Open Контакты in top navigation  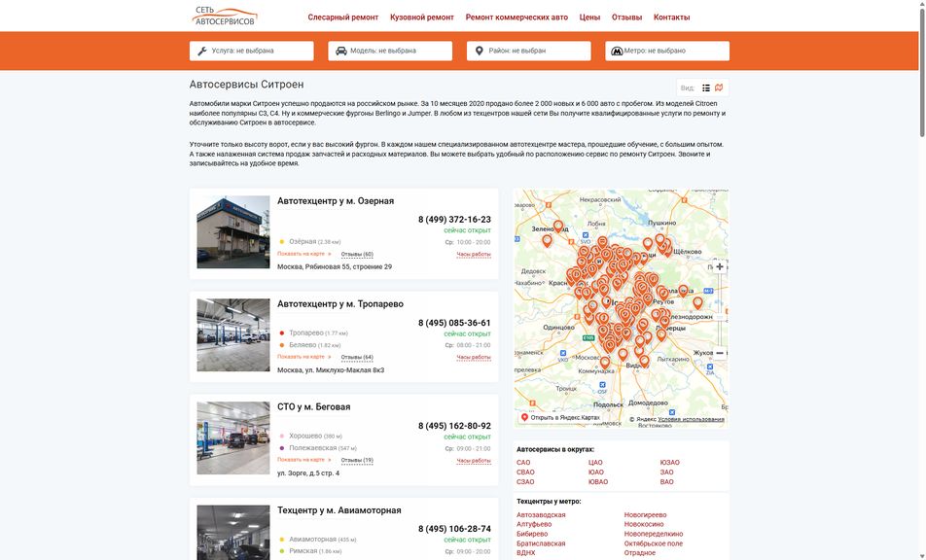tap(671, 17)
